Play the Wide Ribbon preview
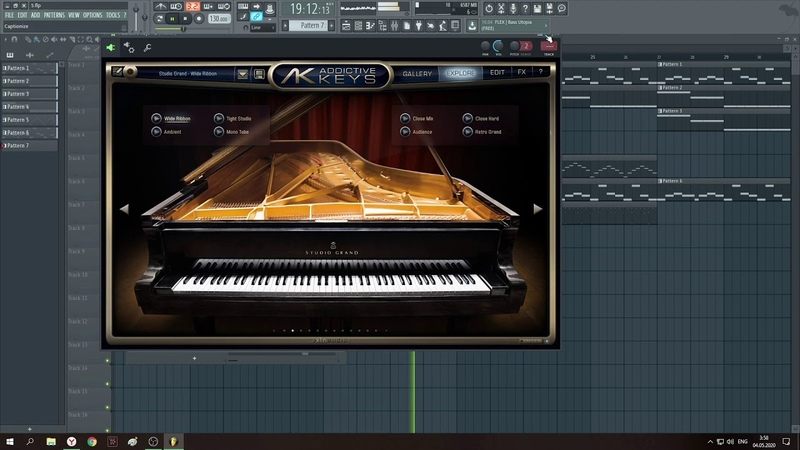The image size is (800, 450). click(156, 118)
